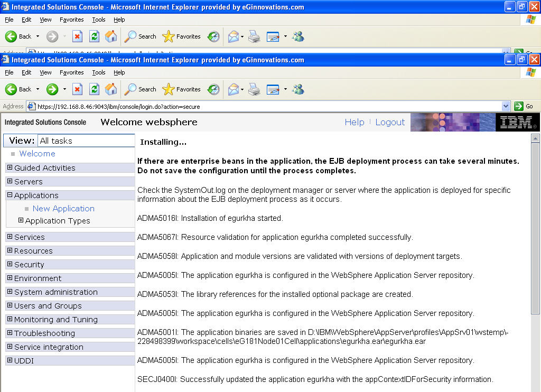Click the vertical scrollbar thumb in the content pane

pos(535,228)
